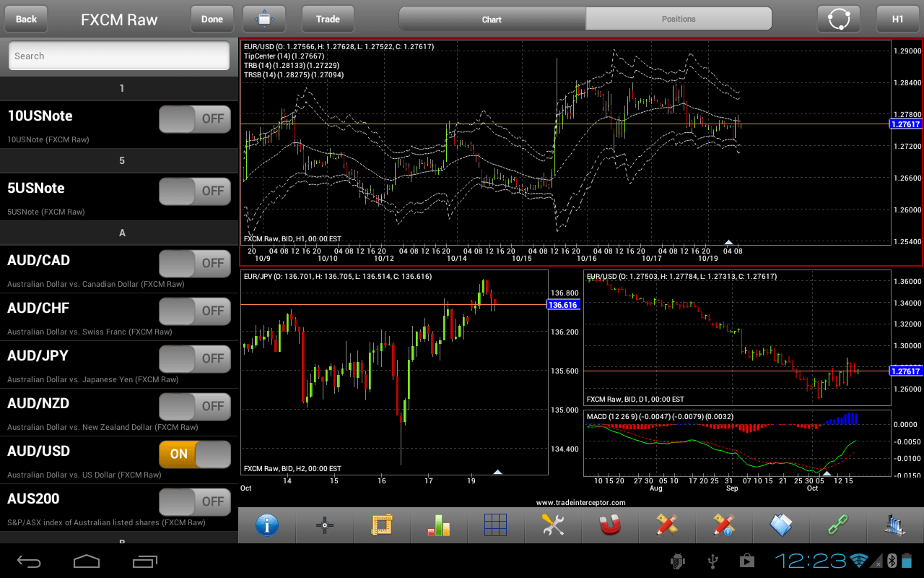Focus the instrument Search field

(x=119, y=56)
